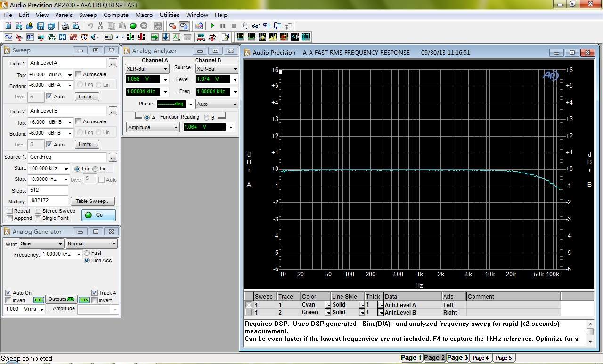Click the speaker headphone monitor icon
The width and height of the screenshot is (603, 364).
(x=95, y=37)
